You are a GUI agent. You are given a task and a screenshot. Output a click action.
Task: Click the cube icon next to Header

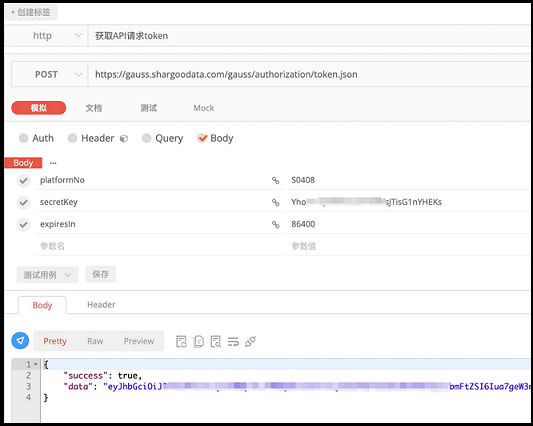click(124, 138)
